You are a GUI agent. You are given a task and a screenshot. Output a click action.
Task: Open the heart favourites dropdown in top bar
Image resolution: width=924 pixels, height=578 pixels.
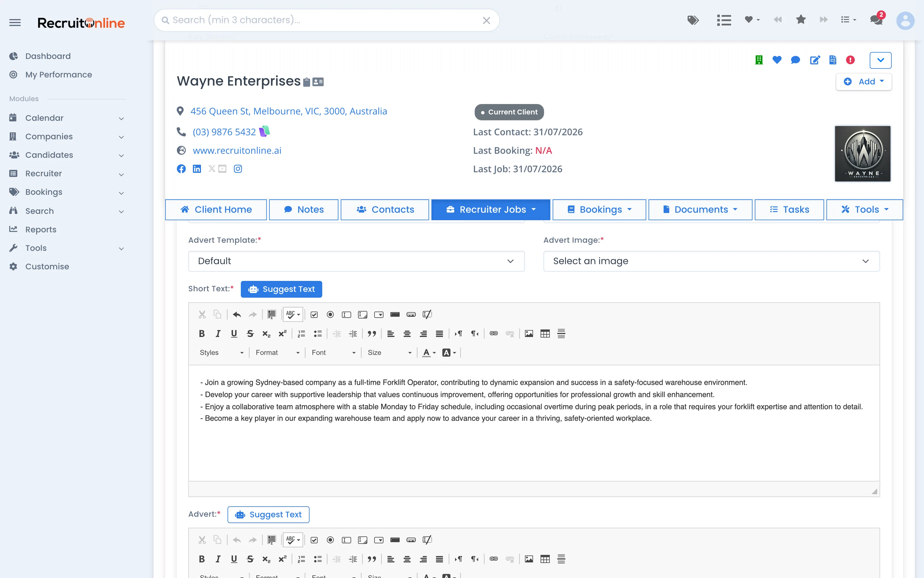752,20
